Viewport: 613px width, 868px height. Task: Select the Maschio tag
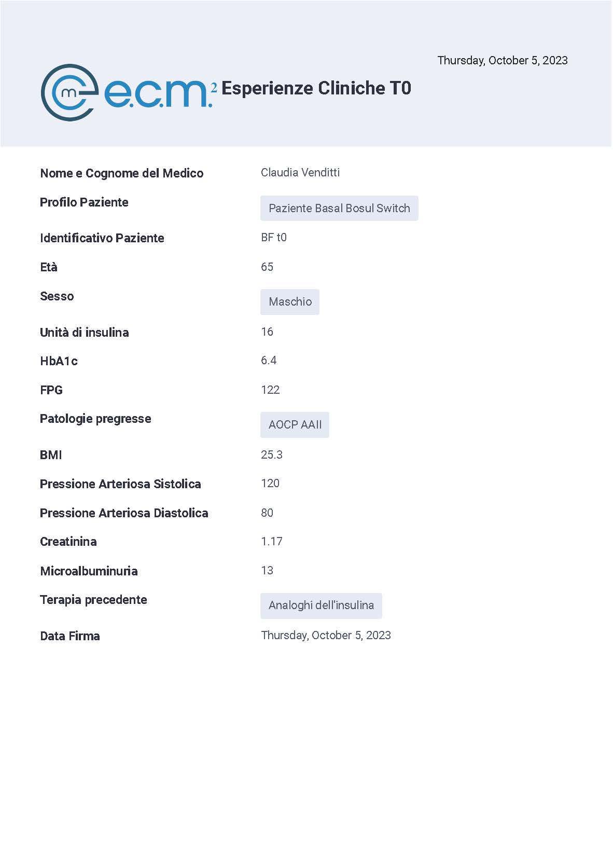tap(290, 302)
